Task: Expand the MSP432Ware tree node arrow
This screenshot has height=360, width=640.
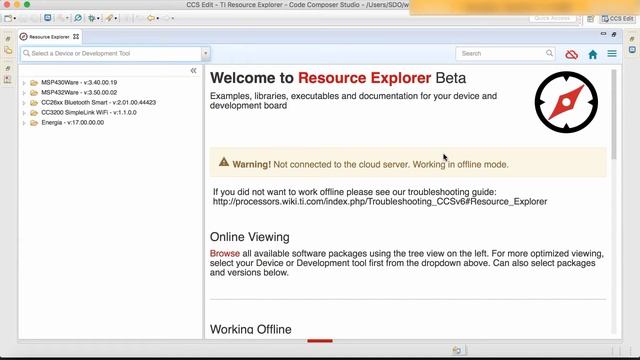Action: click(x=24, y=93)
